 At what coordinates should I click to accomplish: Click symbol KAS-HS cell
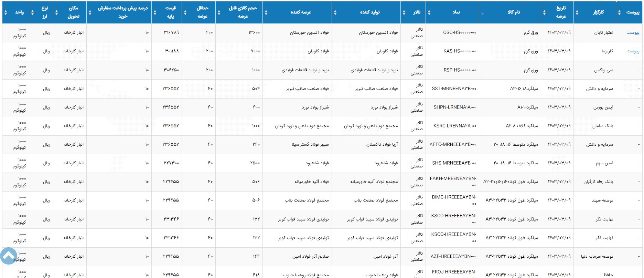point(460,51)
